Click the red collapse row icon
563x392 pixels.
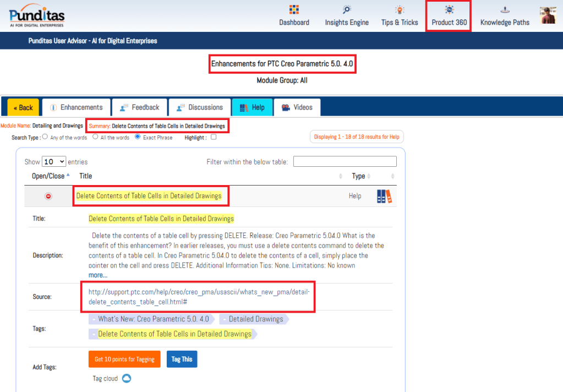[x=48, y=196]
